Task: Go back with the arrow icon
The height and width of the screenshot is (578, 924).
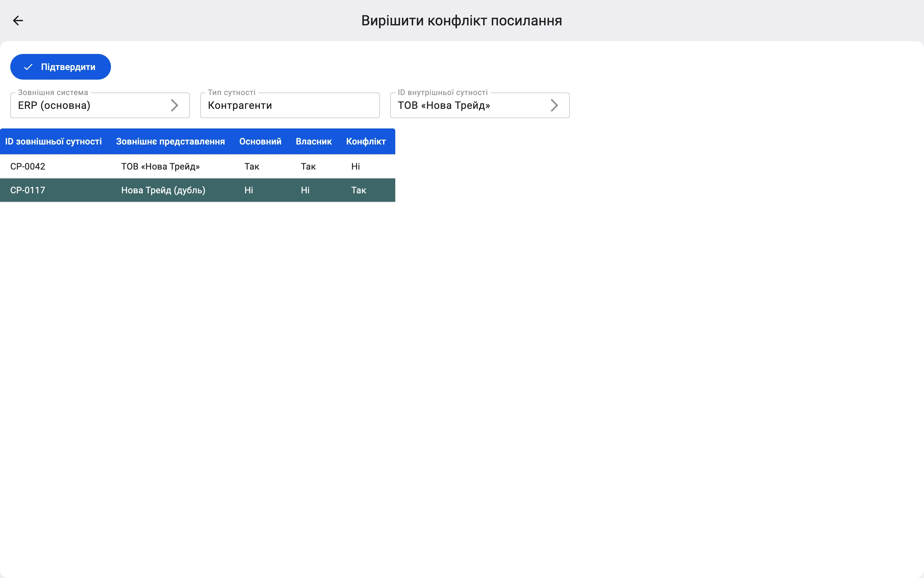Action: tap(18, 20)
